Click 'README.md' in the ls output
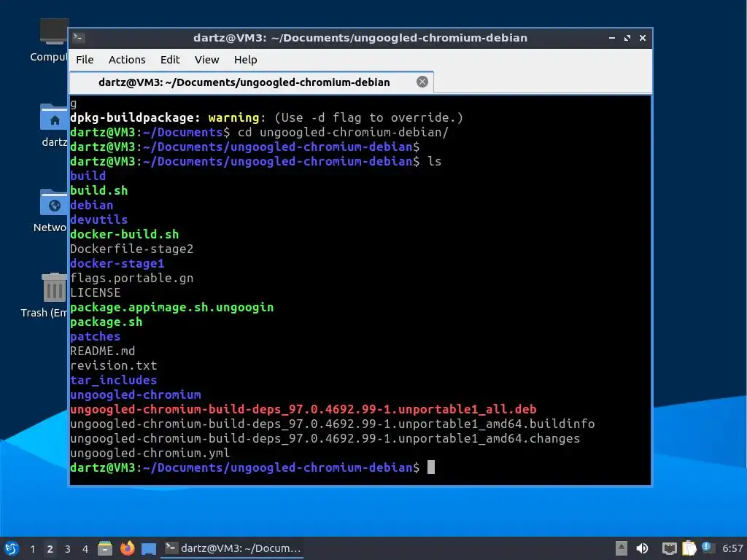The width and height of the screenshot is (747, 560). click(x=102, y=351)
